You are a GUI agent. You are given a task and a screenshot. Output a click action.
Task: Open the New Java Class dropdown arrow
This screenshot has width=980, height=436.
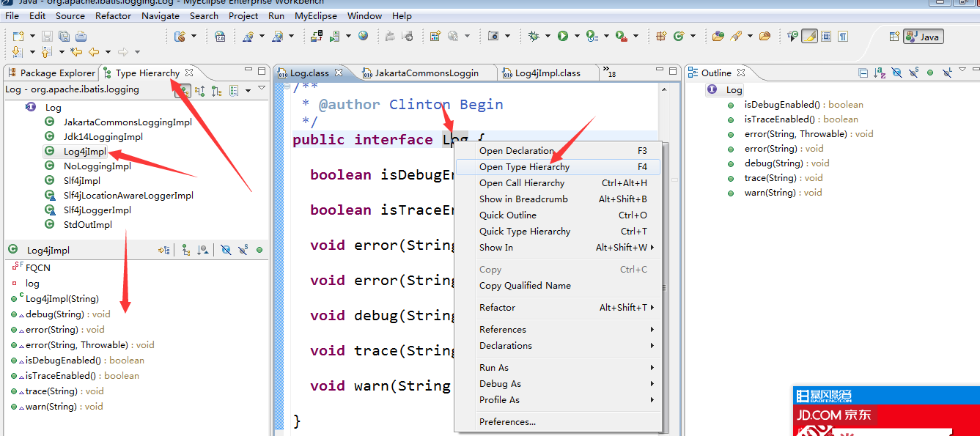click(x=693, y=36)
